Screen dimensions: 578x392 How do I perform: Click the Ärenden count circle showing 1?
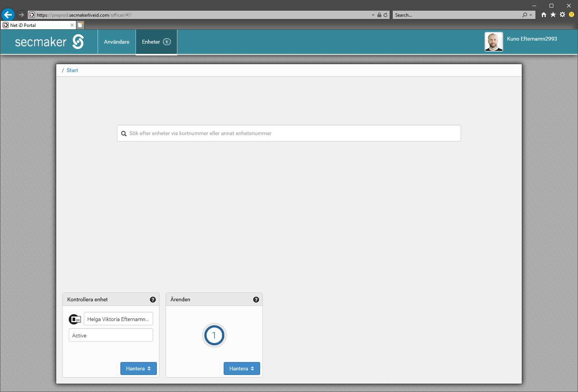(214, 335)
